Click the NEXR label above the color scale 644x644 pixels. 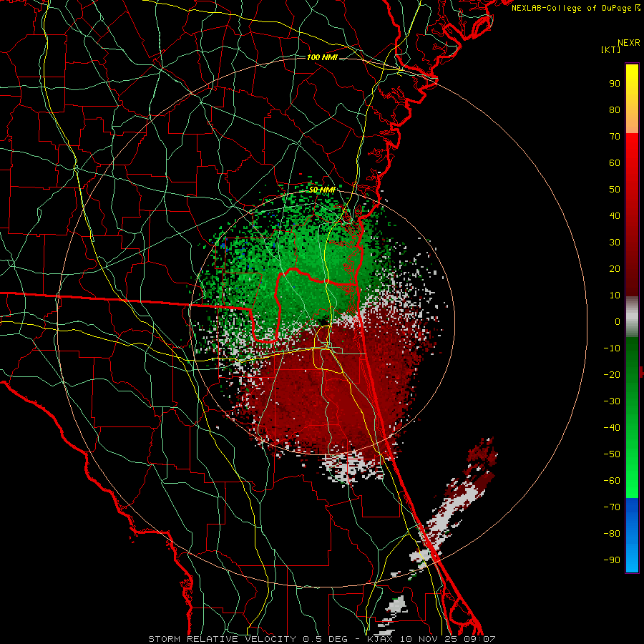click(x=629, y=43)
